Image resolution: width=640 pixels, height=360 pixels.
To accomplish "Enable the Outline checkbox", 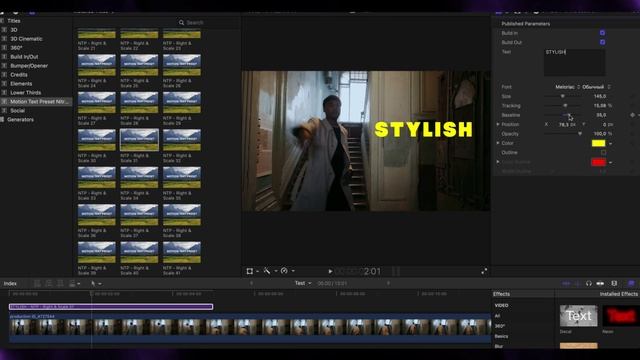I will 603,152.
